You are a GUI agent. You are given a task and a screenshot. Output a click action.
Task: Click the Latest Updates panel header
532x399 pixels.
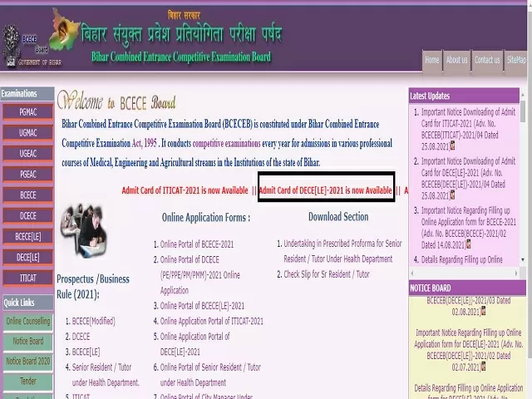point(464,96)
